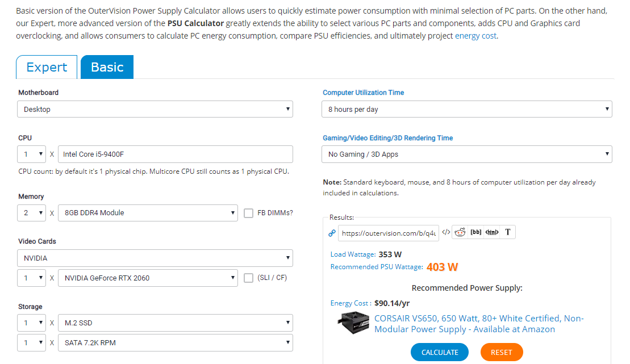Tick the SLI / CF checkbox
This screenshot has height=364, width=630.
pos(248,278)
